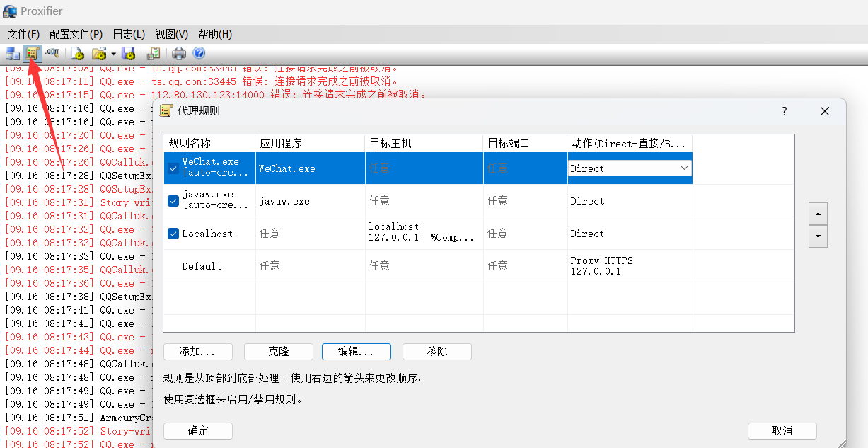Viewport: 868px width, 448px height.
Task: Uncheck the WeChat.exe rule checkbox
Action: pyautogui.click(x=173, y=168)
